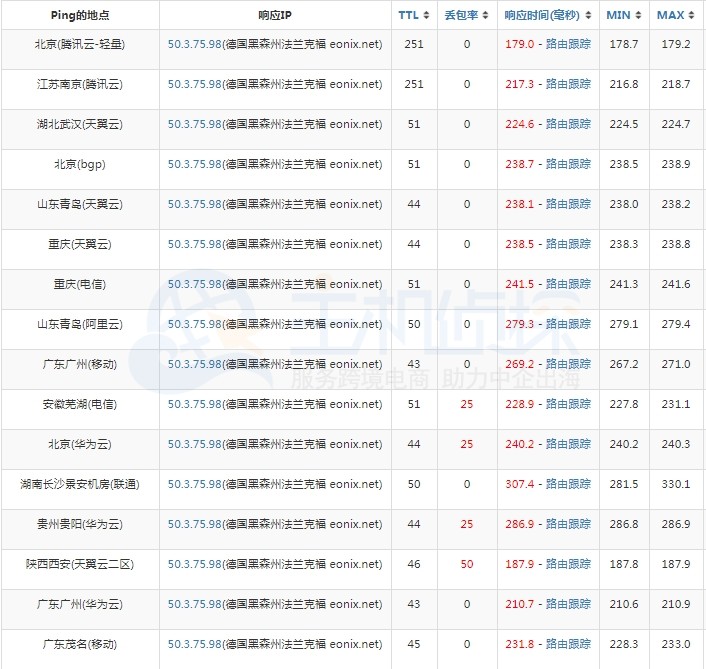The image size is (706, 669).
Task: Sort table by the MIN column header
Action: click(624, 15)
